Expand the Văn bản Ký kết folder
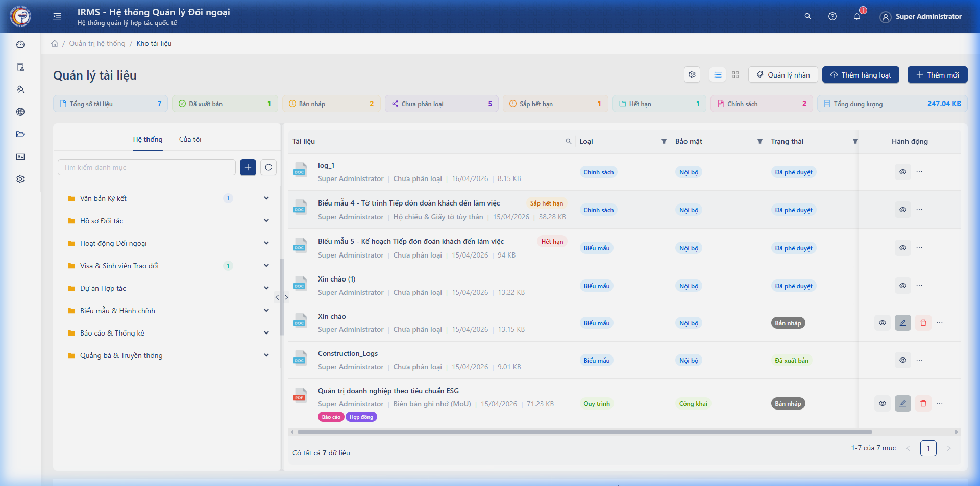The image size is (980, 486). (x=266, y=198)
